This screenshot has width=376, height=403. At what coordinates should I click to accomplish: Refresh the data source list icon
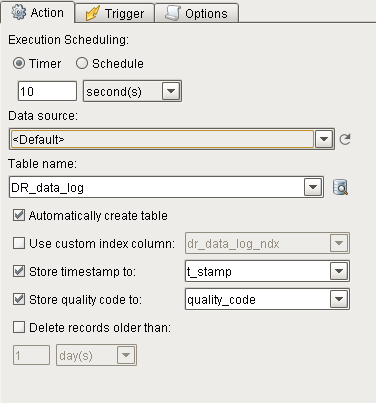coord(345,139)
